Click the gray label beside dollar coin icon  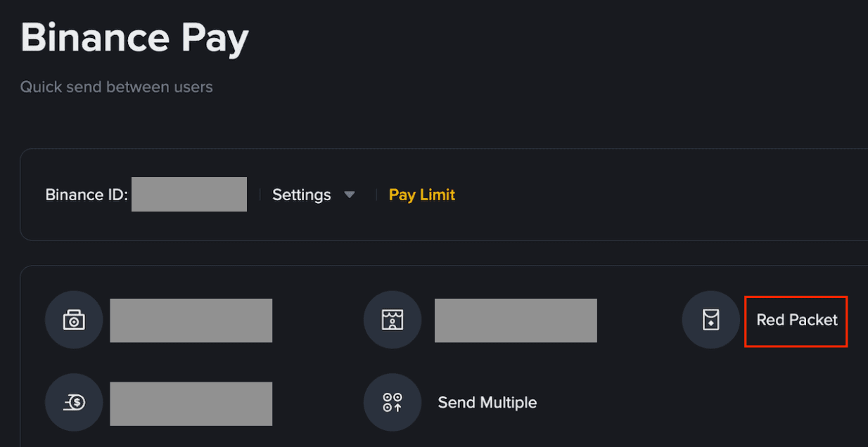tap(191, 403)
